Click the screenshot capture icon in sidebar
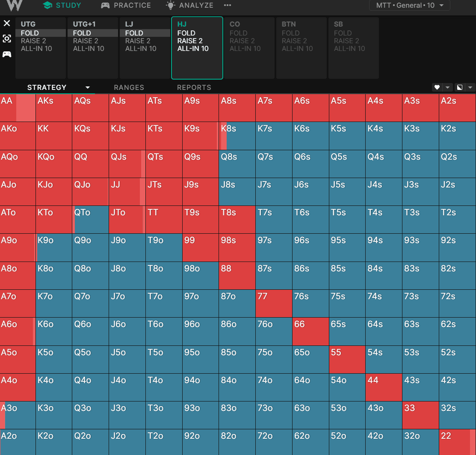The height and width of the screenshot is (455, 476). [7, 39]
